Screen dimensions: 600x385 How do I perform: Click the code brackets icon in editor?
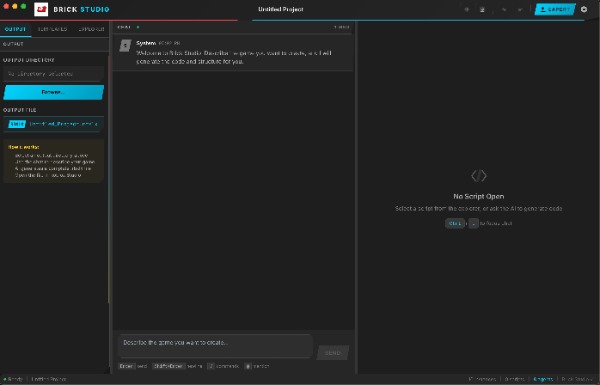479,176
